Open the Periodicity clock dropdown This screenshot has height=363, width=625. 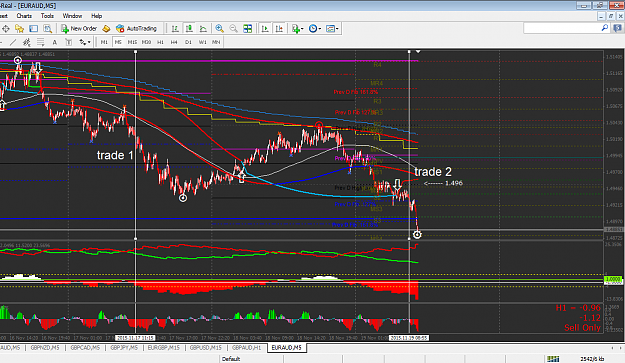(x=315, y=29)
